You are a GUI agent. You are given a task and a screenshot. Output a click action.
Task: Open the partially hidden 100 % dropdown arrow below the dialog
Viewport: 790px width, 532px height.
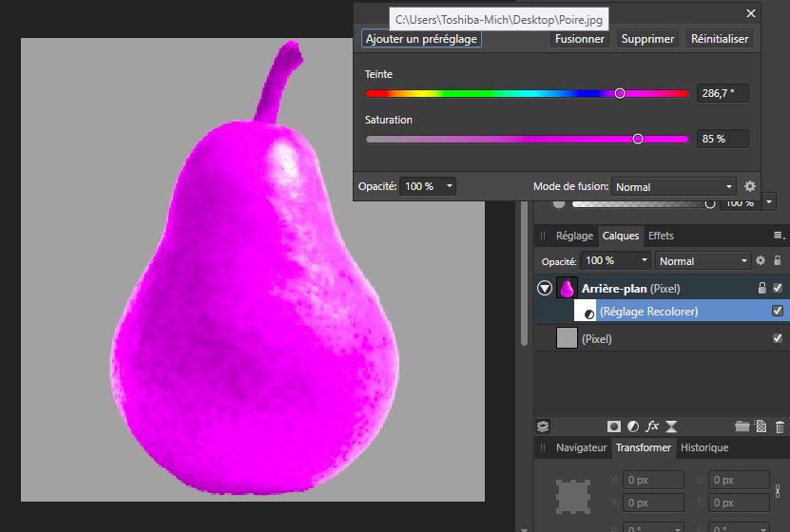(x=769, y=201)
